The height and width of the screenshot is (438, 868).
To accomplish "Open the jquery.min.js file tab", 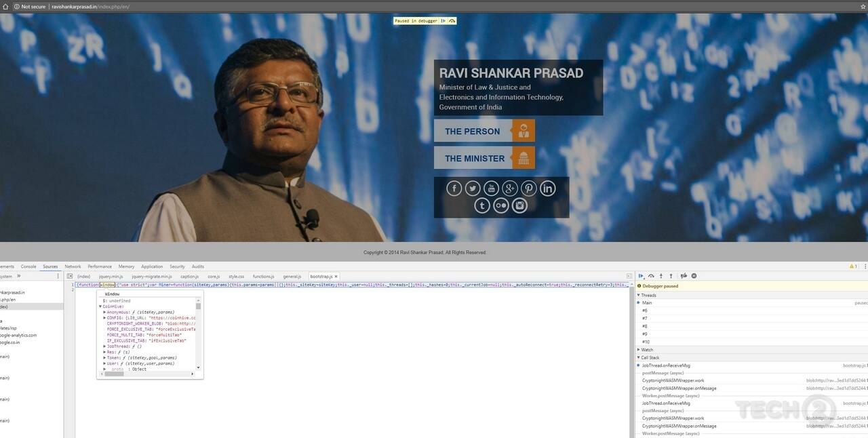I will pyautogui.click(x=111, y=277).
